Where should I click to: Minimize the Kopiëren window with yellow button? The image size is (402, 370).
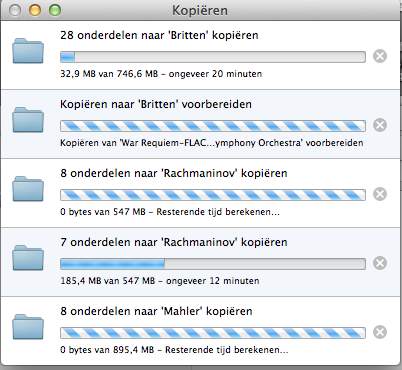pyautogui.click(x=35, y=10)
